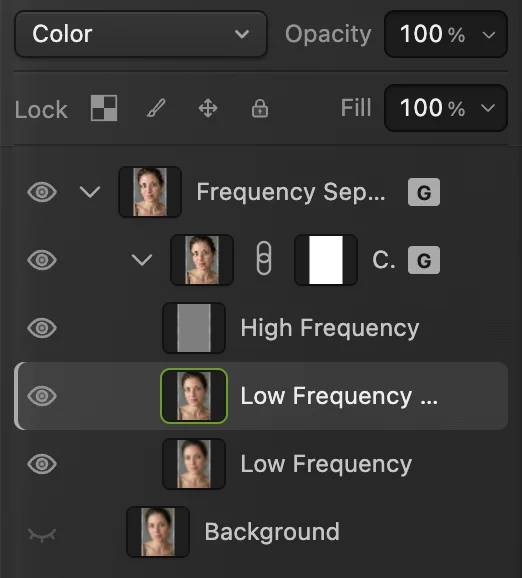
Task: Toggle visibility of Frequency Sep group
Action: tap(42, 192)
